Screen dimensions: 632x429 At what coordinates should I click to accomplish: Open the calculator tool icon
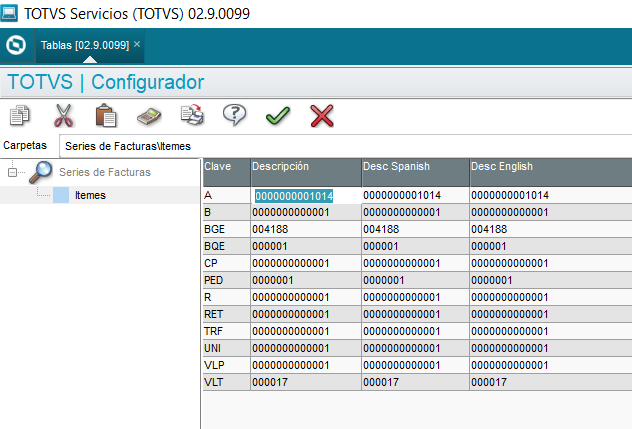coord(149,116)
